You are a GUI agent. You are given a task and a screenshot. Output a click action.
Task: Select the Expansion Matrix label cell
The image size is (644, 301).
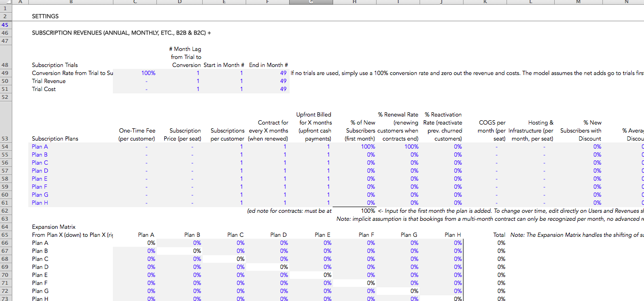coord(53,227)
